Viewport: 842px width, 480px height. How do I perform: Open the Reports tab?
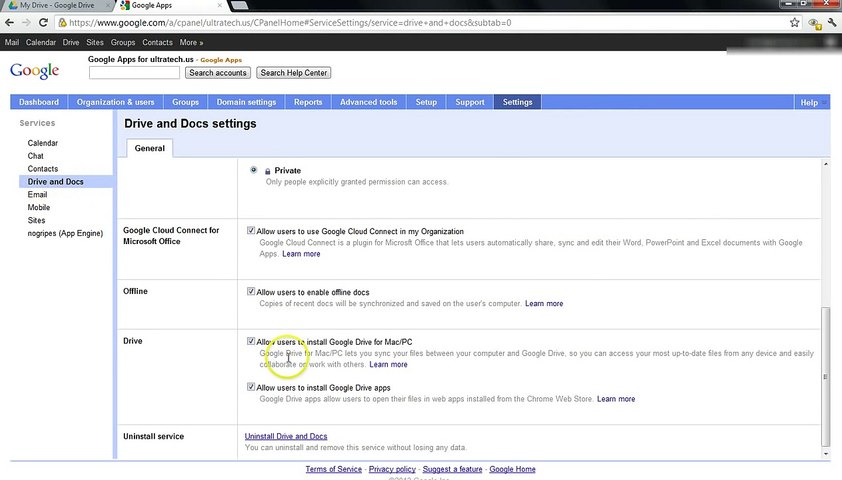coord(308,102)
